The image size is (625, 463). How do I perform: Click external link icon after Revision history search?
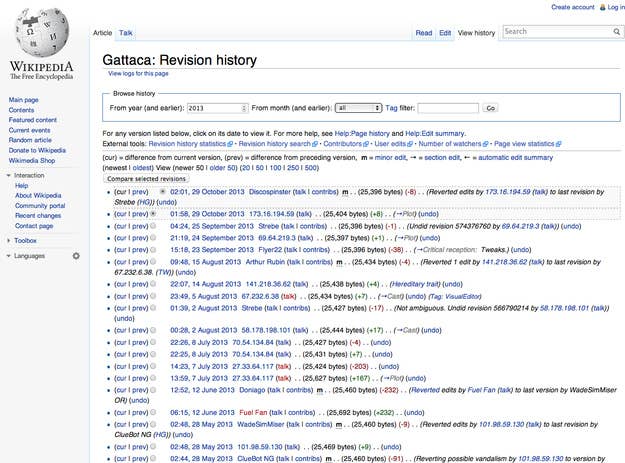[314, 144]
